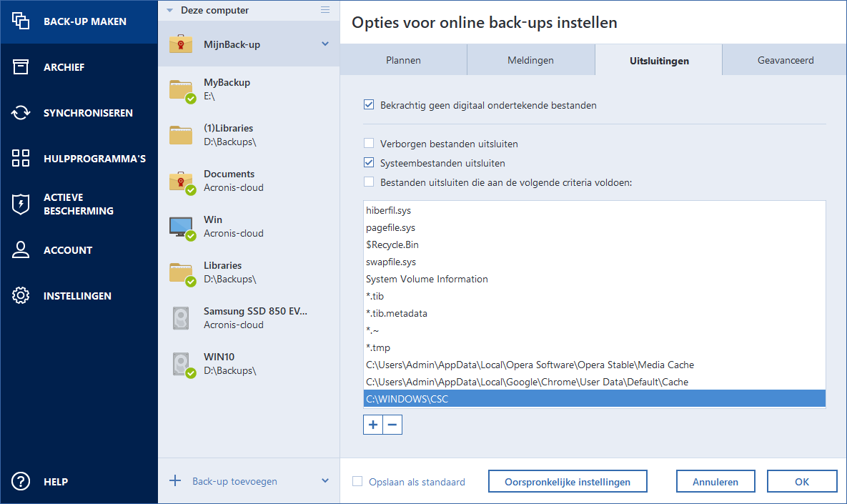Select the Chrome Default Cache path
The height and width of the screenshot is (504, 847).
pos(594,382)
